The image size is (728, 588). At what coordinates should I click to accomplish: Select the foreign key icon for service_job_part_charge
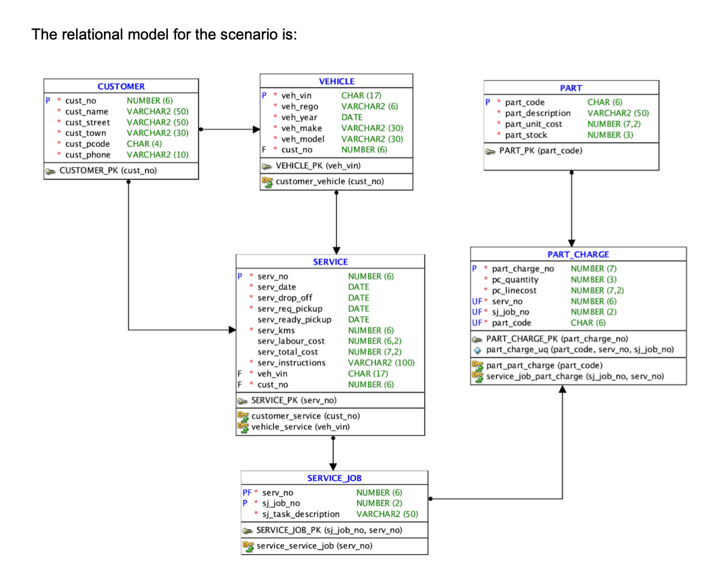tap(477, 377)
